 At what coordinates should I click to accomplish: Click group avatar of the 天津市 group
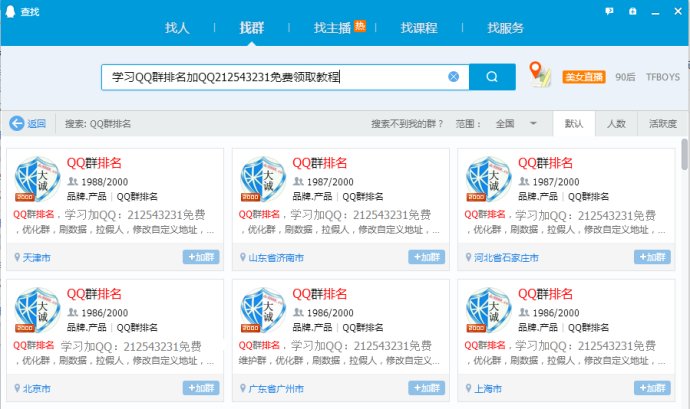click(37, 180)
